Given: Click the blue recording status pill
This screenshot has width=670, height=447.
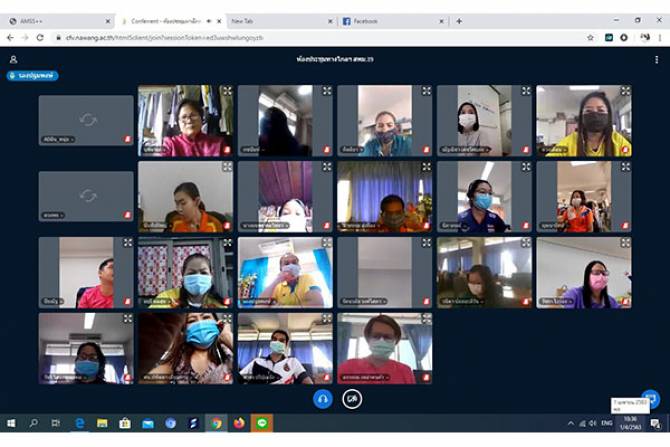Looking at the screenshot, I should (x=33, y=75).
